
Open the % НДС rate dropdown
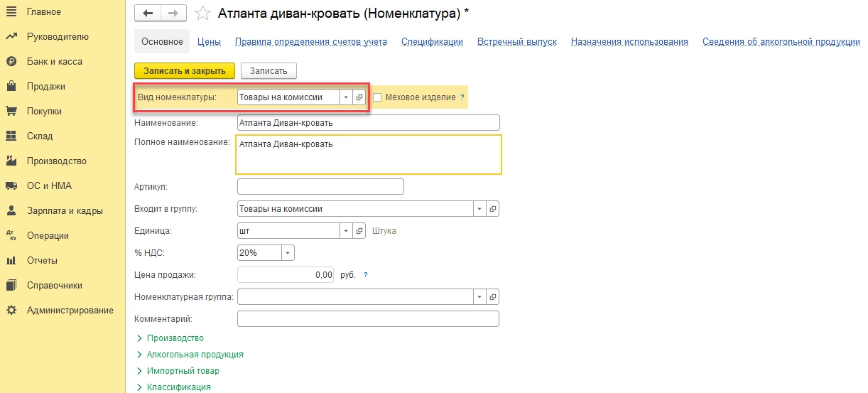pyautogui.click(x=287, y=253)
